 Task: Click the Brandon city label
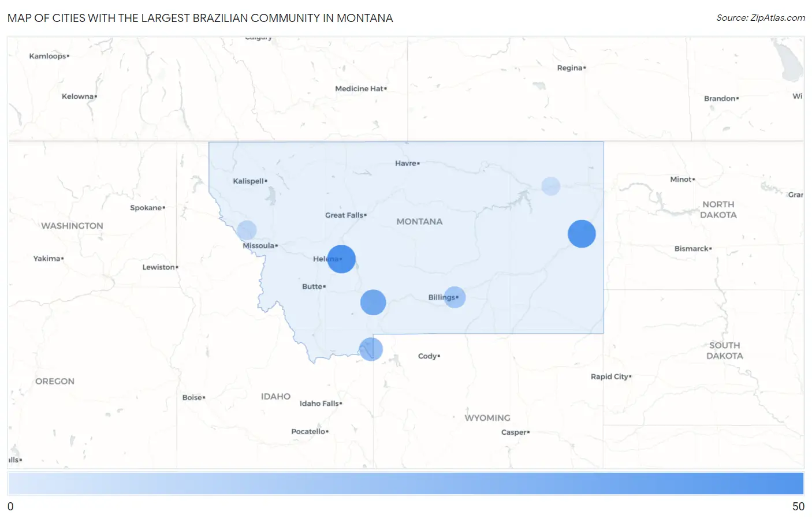click(x=720, y=99)
